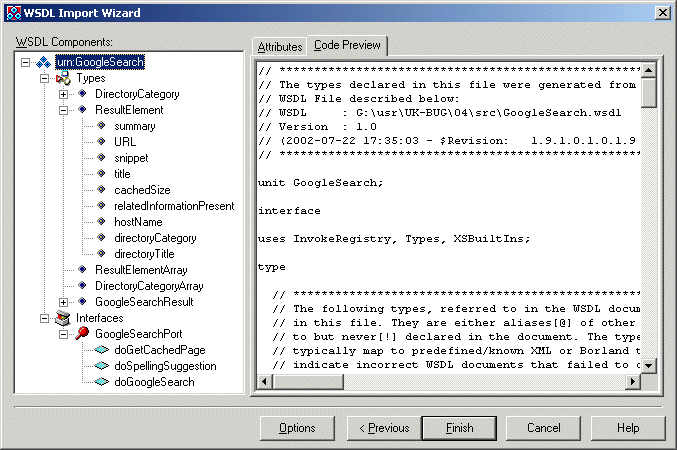This screenshot has width=677, height=450.
Task: Select the doGoogleSearch label
Action: (154, 382)
